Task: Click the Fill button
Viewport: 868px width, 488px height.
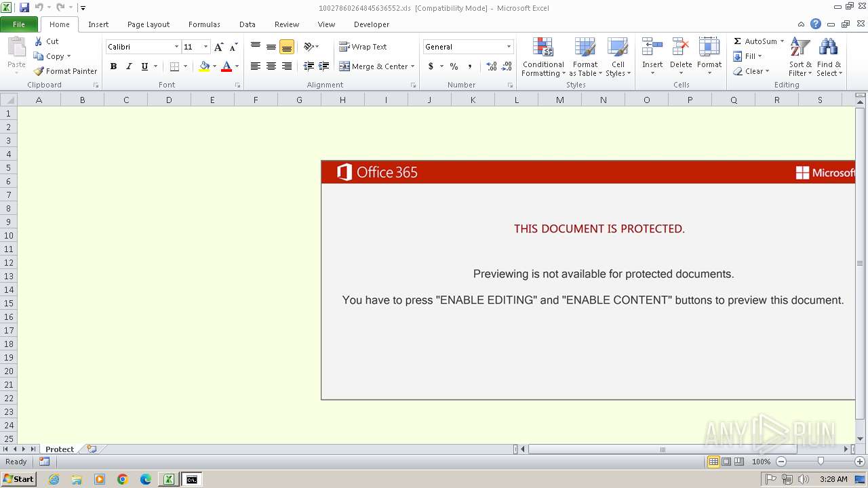Action: point(745,56)
